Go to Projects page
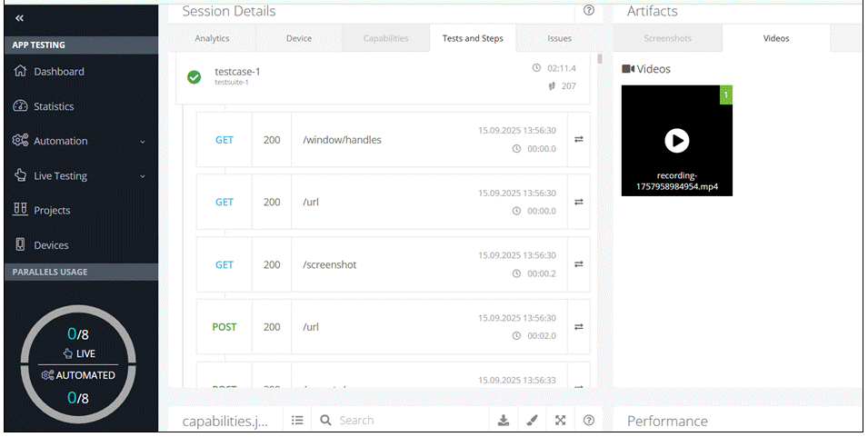The width and height of the screenshot is (868, 437). click(x=52, y=211)
